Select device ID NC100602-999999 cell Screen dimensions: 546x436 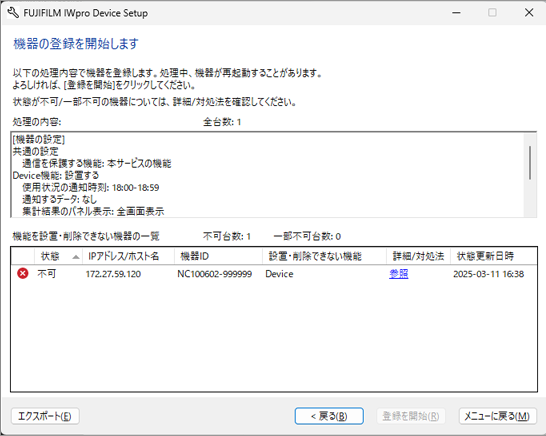(214, 274)
